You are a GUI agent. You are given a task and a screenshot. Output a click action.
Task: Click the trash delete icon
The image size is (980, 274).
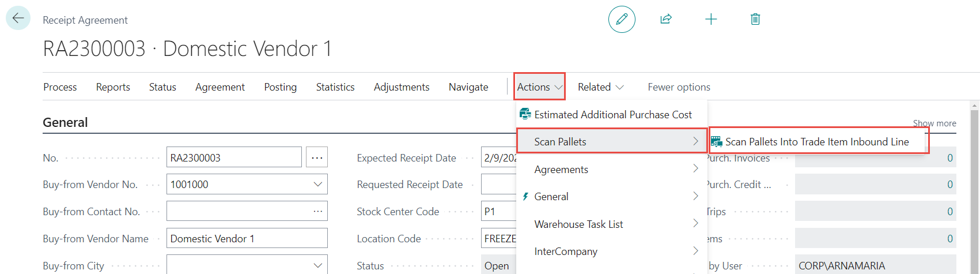click(755, 19)
